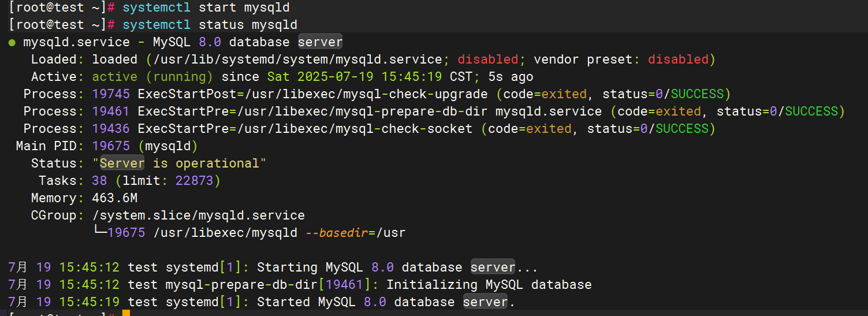This screenshot has width=868, height=316.
Task: Click the orange terminal cursor block
Action: coord(126,313)
